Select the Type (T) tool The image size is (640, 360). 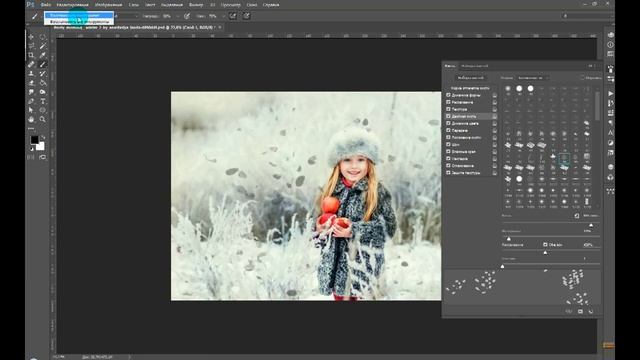click(42, 101)
